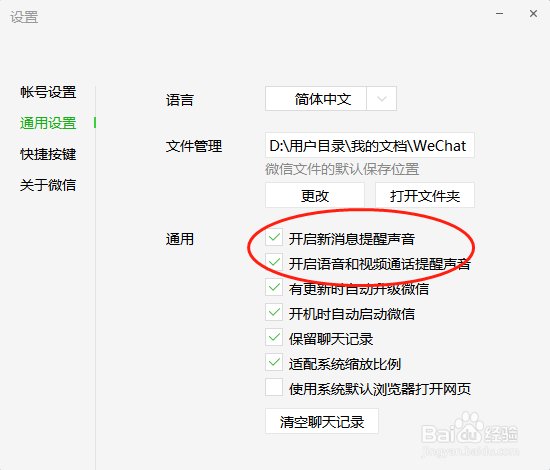Click the 打开文件夹 button
The image size is (550, 470).
click(x=425, y=195)
